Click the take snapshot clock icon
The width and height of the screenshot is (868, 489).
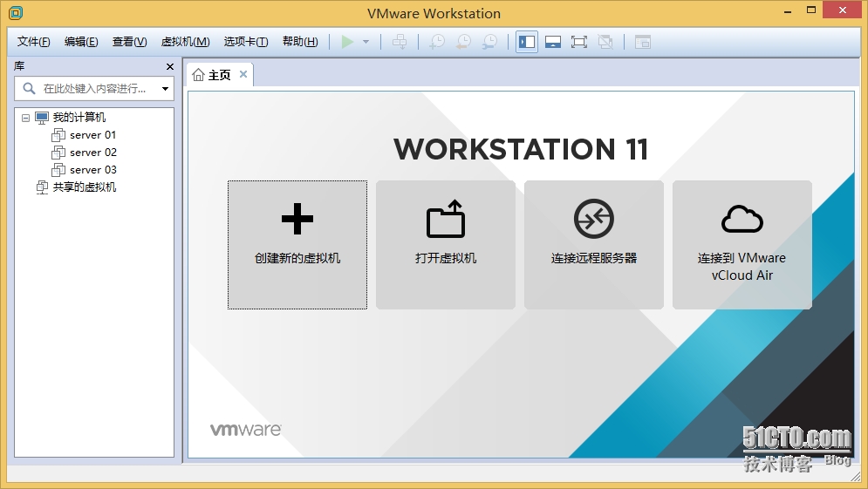tap(437, 42)
